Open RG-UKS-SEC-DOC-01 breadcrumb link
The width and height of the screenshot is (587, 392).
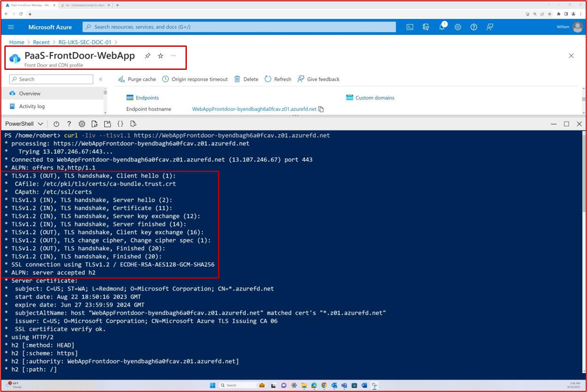pos(85,42)
